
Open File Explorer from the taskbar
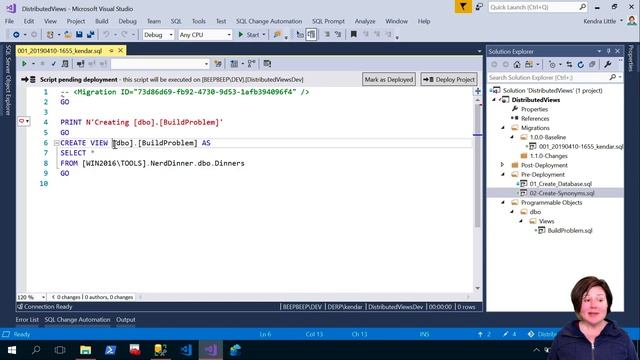[x=85, y=350]
